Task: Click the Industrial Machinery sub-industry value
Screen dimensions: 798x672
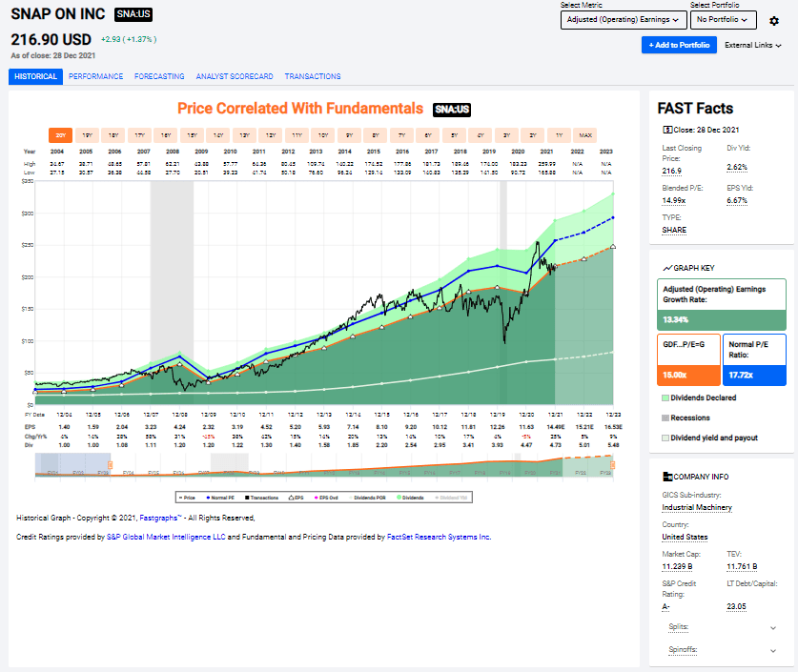Action: (x=697, y=508)
